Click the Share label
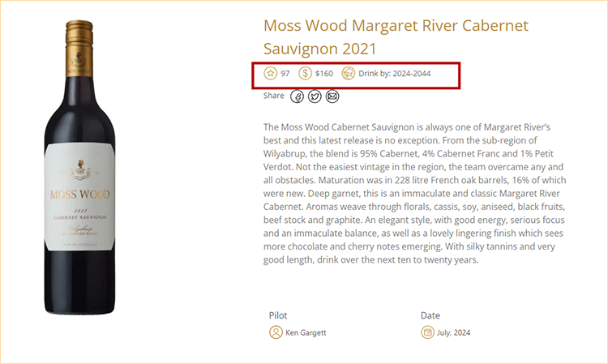 point(274,96)
